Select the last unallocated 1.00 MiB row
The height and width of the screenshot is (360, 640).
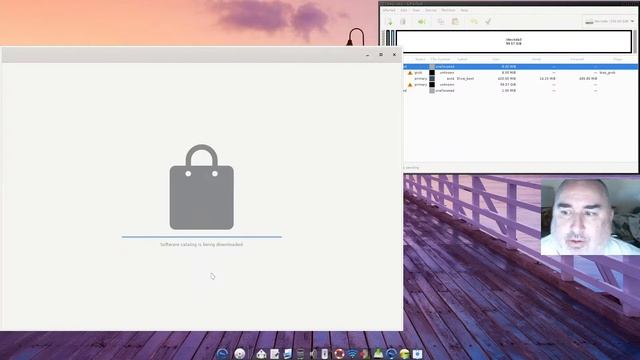[520, 91]
